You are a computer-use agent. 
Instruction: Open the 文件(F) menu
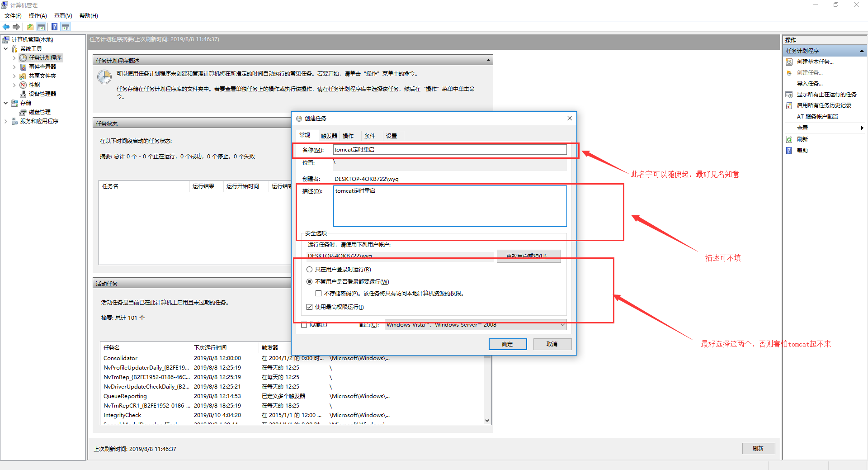(x=13, y=16)
